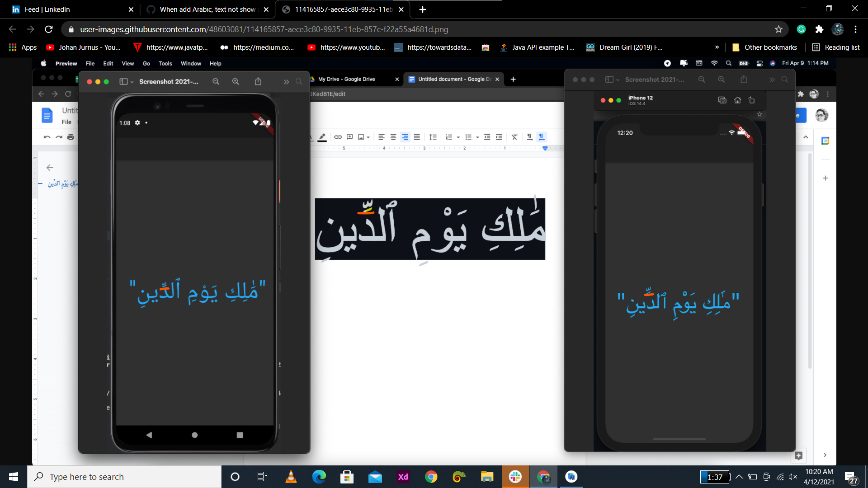This screenshot has height=488, width=868.
Task: Clear formatting in the Google Doc
Action: (514, 137)
